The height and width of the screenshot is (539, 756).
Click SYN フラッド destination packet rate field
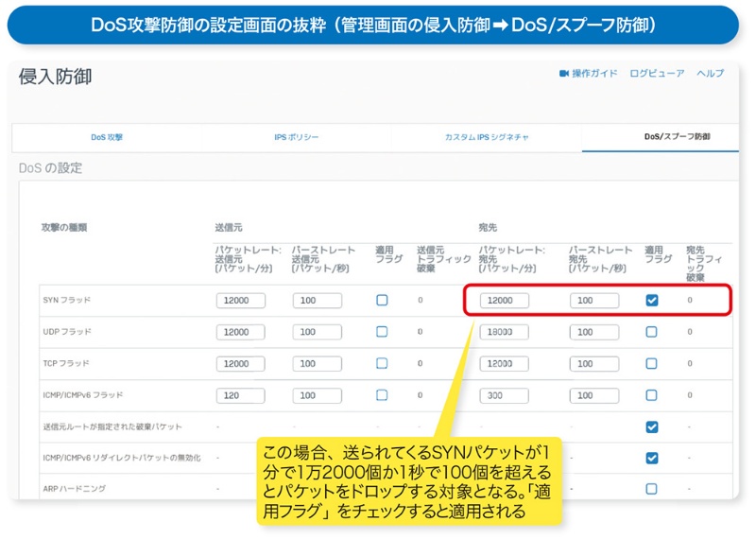click(505, 300)
